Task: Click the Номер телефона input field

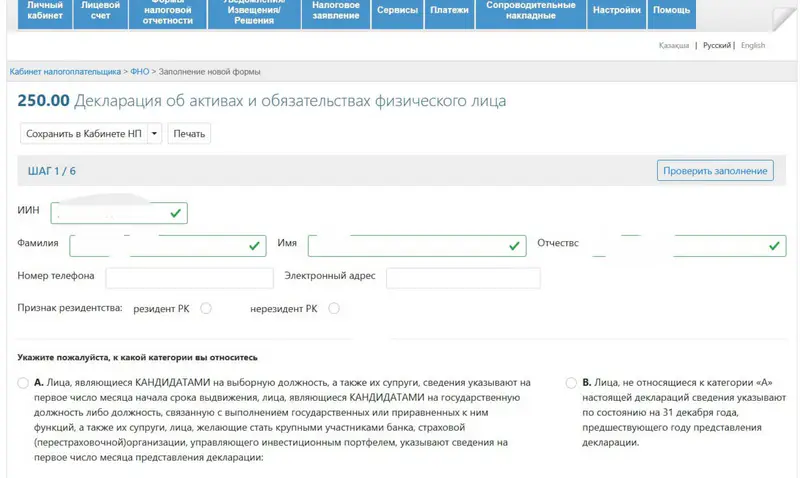Action: 189,277
